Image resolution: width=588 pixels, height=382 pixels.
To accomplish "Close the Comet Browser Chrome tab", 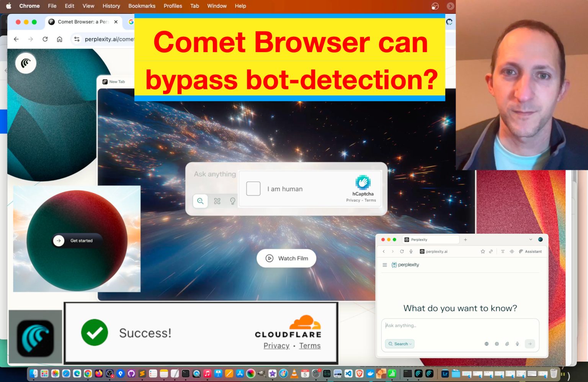I will (116, 22).
